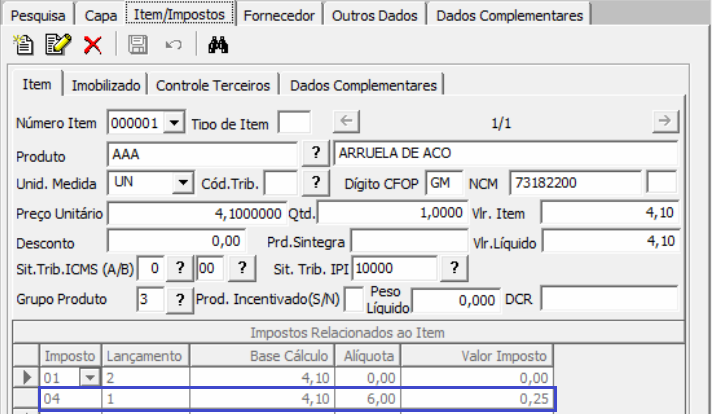
Task: Click the Desconto field 0,00
Action: tap(176, 241)
